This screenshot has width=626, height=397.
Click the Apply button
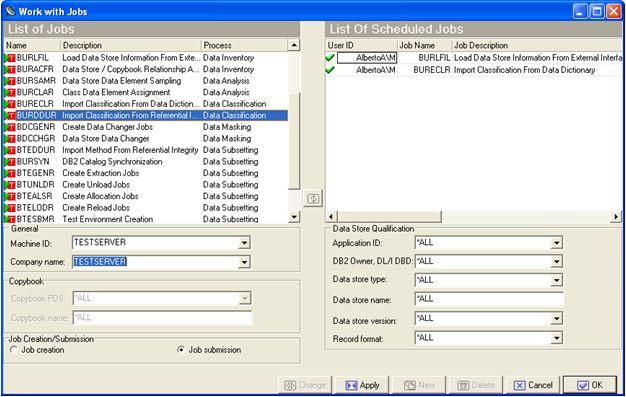pyautogui.click(x=363, y=385)
